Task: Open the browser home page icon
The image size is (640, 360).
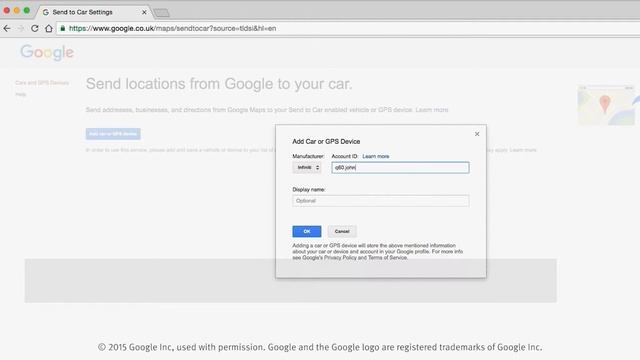Action: [49, 28]
